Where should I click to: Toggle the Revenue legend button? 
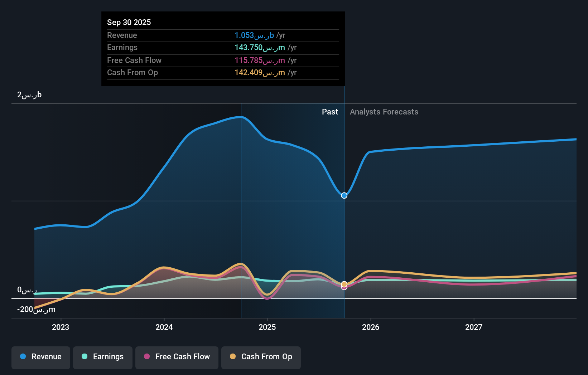[41, 357]
